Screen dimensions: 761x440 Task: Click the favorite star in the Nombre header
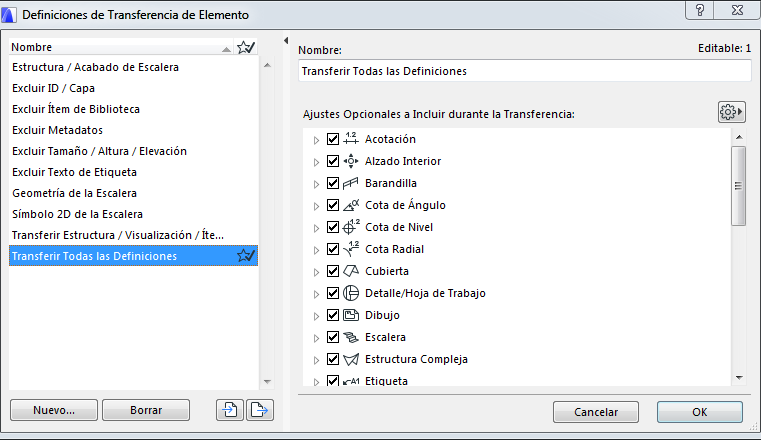245,47
